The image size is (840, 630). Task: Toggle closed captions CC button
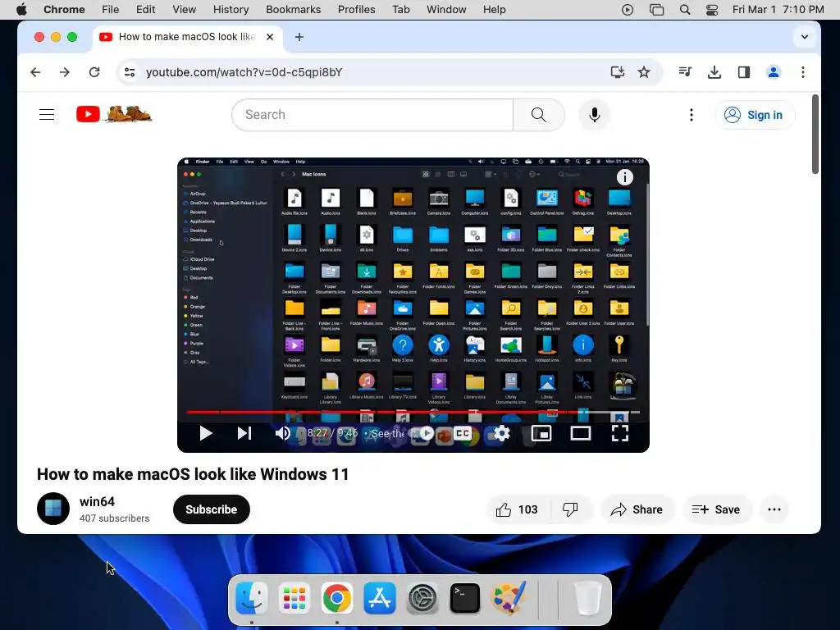[463, 433]
